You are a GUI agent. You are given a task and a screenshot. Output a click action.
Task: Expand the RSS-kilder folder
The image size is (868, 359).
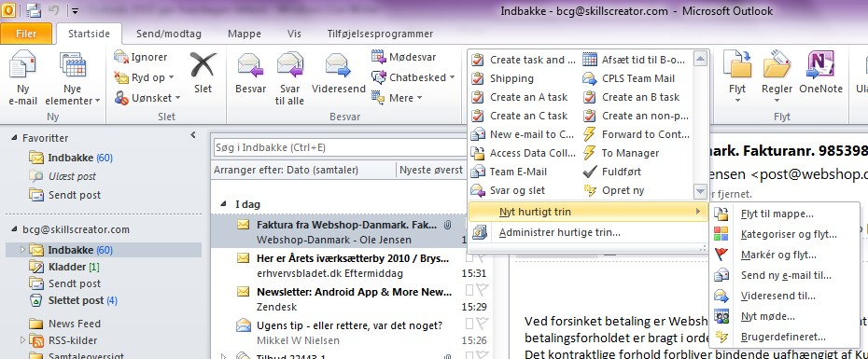(22, 340)
